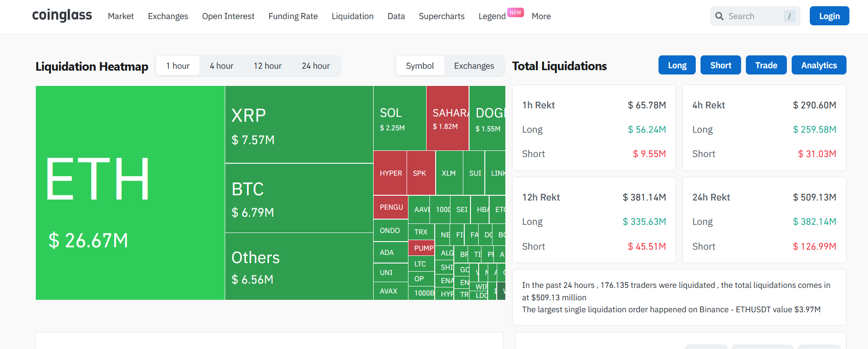Switch heatmap to Symbol view
868x349 pixels.
(x=420, y=66)
